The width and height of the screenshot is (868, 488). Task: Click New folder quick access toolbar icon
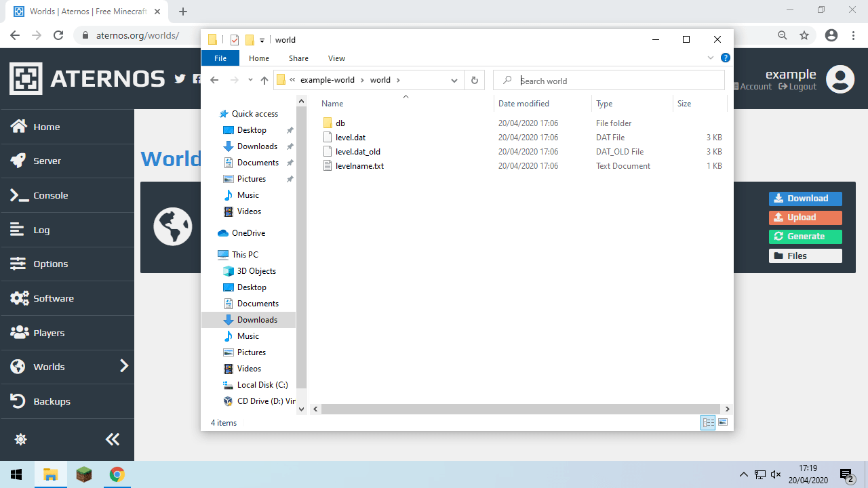[250, 40]
